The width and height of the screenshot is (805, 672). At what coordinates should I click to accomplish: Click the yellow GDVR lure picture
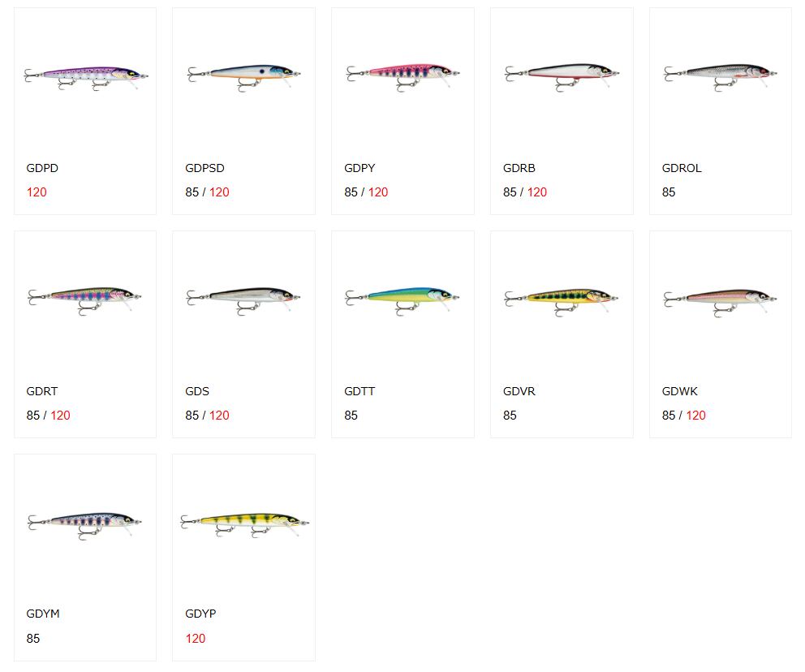tap(562, 298)
